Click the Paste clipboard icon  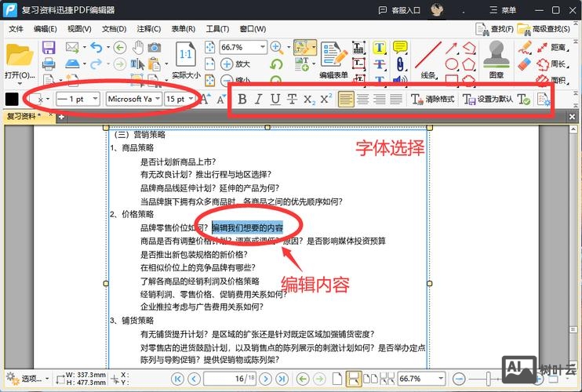[x=155, y=64]
